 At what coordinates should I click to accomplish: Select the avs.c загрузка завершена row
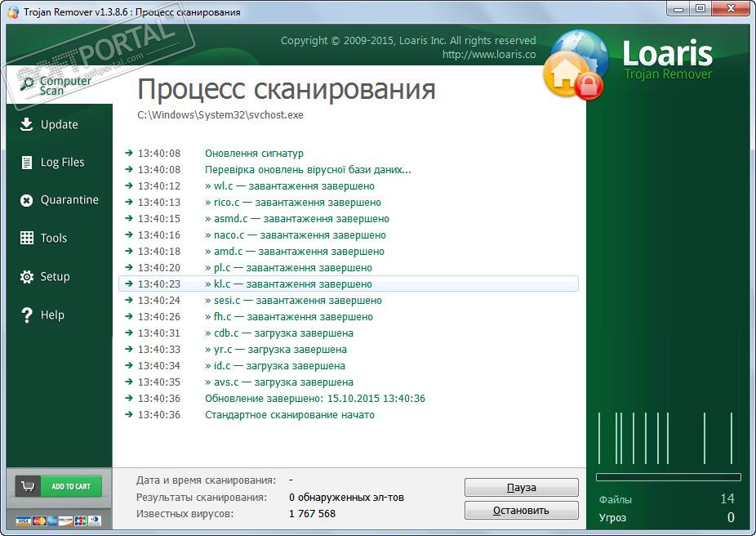pyautogui.click(x=348, y=382)
